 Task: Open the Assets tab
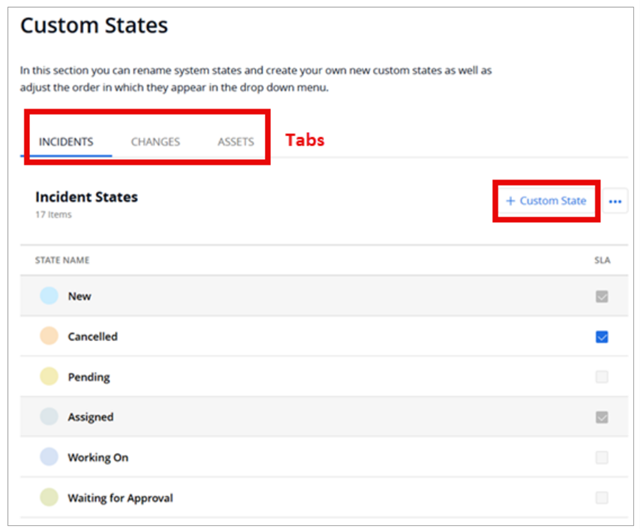point(236,142)
